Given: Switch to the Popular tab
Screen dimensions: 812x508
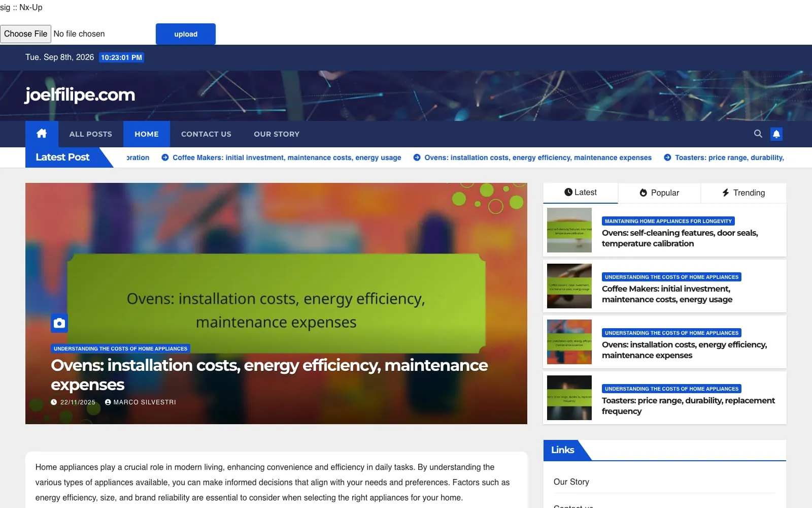Looking at the screenshot, I should pos(659,193).
